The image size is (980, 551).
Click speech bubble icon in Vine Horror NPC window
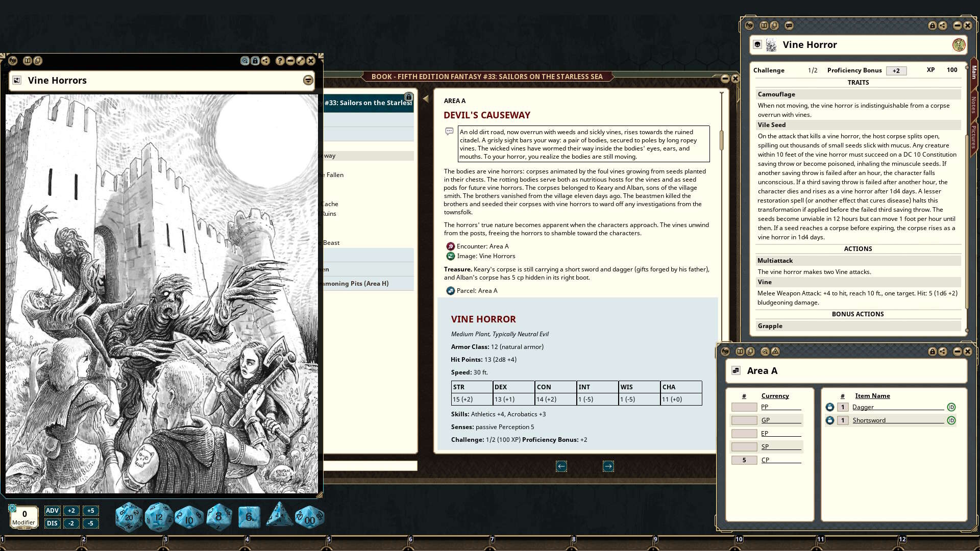(x=789, y=26)
